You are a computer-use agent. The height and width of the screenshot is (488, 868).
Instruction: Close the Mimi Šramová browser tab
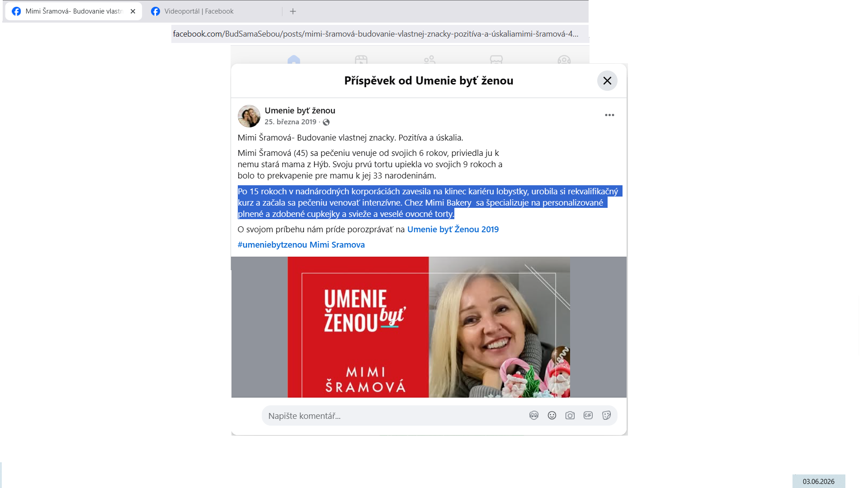pos(133,11)
